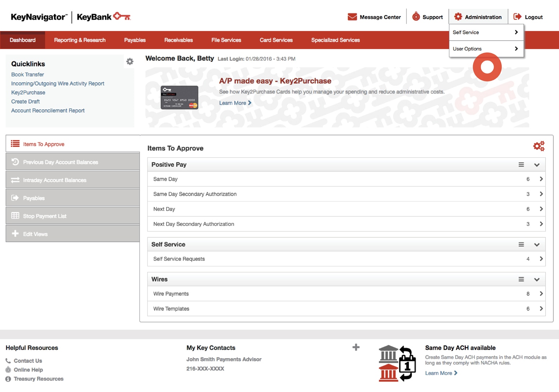
Task: Select Intraday Account Balances view
Action: click(x=72, y=180)
